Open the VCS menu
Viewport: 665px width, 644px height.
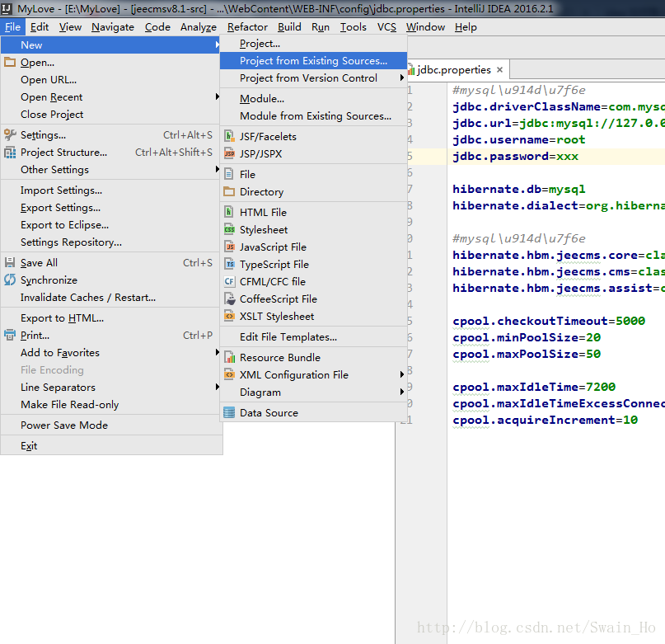[x=386, y=27]
